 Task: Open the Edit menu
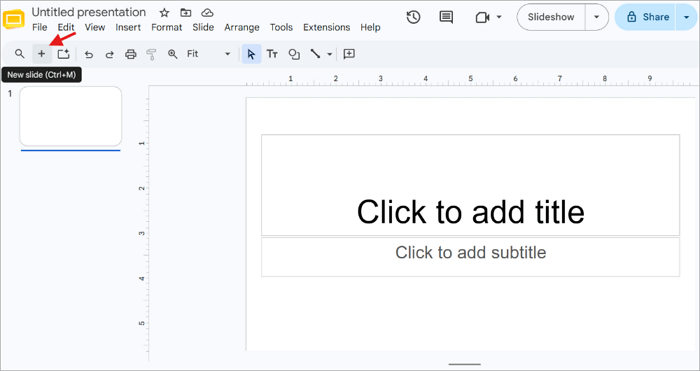coord(66,27)
